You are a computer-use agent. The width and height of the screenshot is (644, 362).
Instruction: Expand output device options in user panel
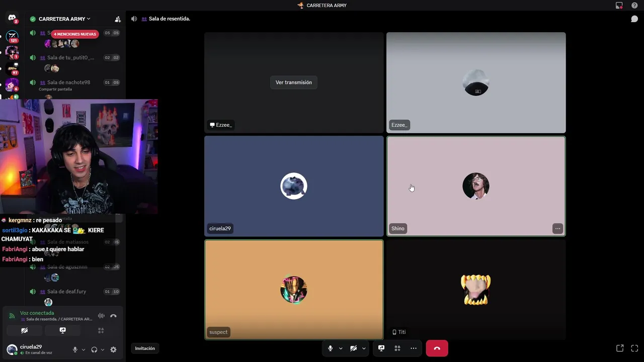103,349
